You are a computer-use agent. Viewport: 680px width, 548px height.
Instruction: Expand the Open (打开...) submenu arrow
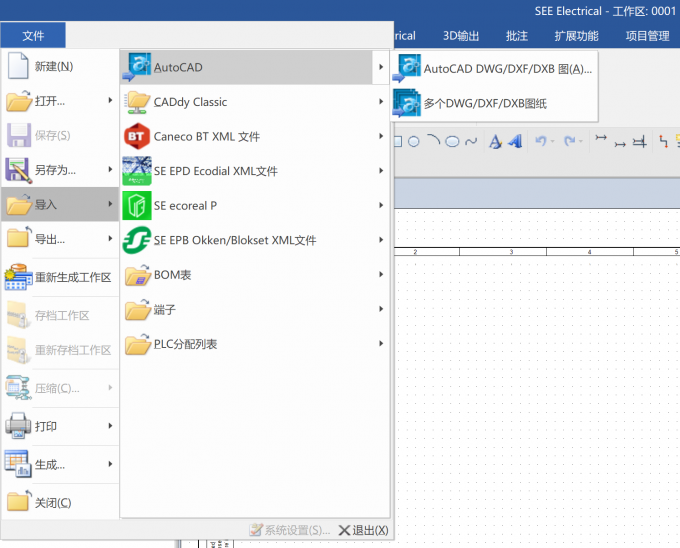(x=110, y=100)
